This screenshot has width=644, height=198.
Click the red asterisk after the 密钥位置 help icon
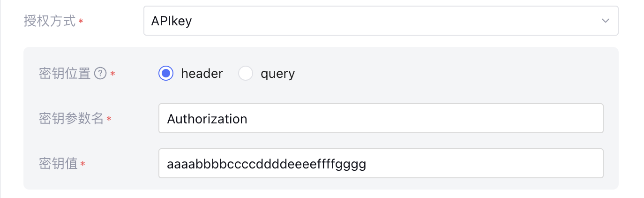(x=112, y=75)
